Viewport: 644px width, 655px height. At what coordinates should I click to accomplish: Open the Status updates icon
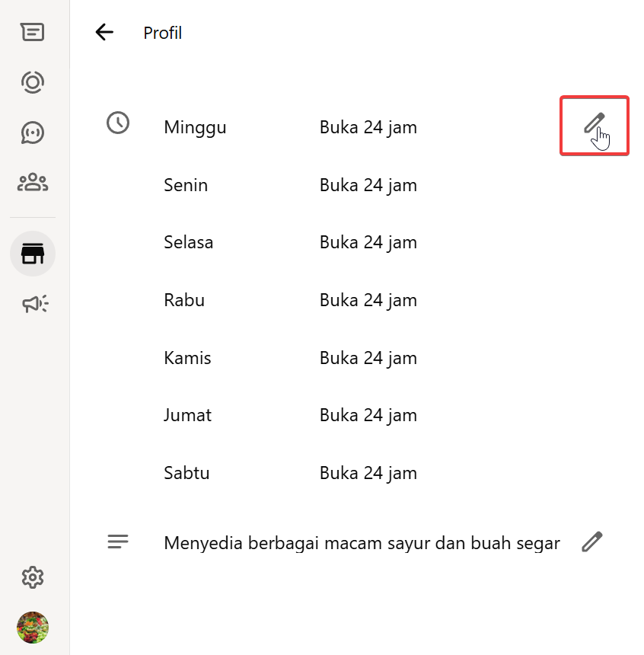pyautogui.click(x=33, y=82)
